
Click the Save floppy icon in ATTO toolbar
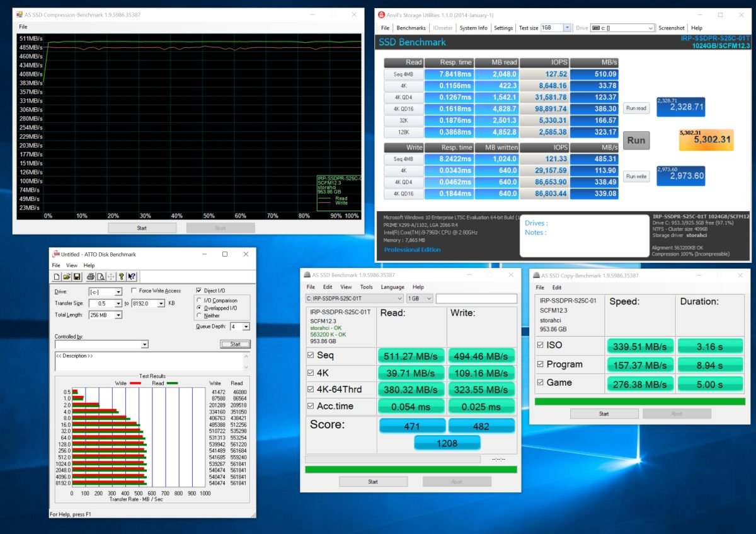click(76, 276)
